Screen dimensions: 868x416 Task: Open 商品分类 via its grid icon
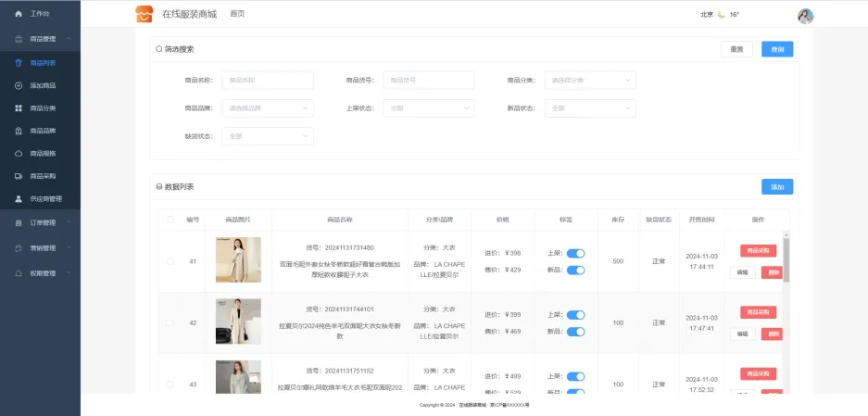point(19,108)
